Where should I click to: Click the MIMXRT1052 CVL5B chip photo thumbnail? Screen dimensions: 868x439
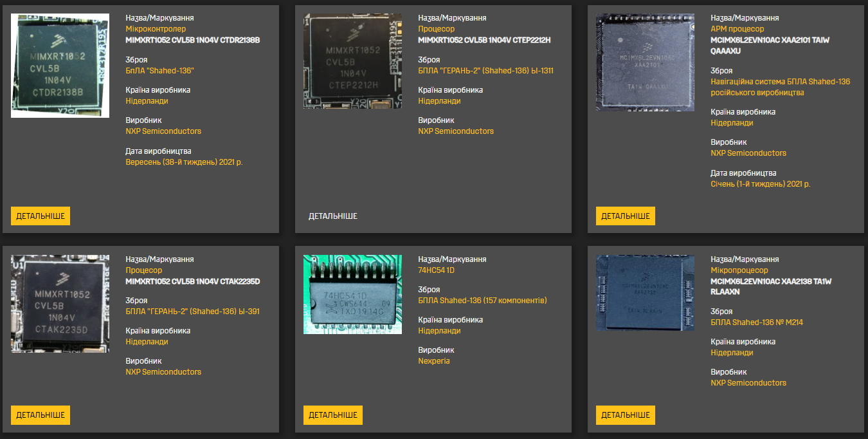59,64
